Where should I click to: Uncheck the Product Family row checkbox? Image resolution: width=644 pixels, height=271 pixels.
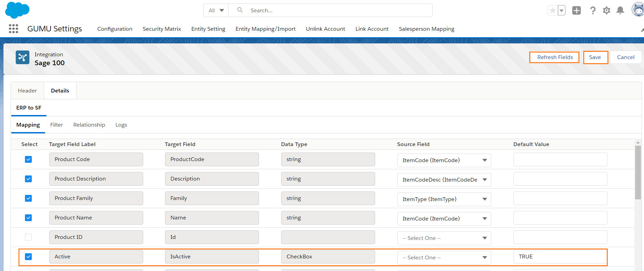tap(28, 198)
